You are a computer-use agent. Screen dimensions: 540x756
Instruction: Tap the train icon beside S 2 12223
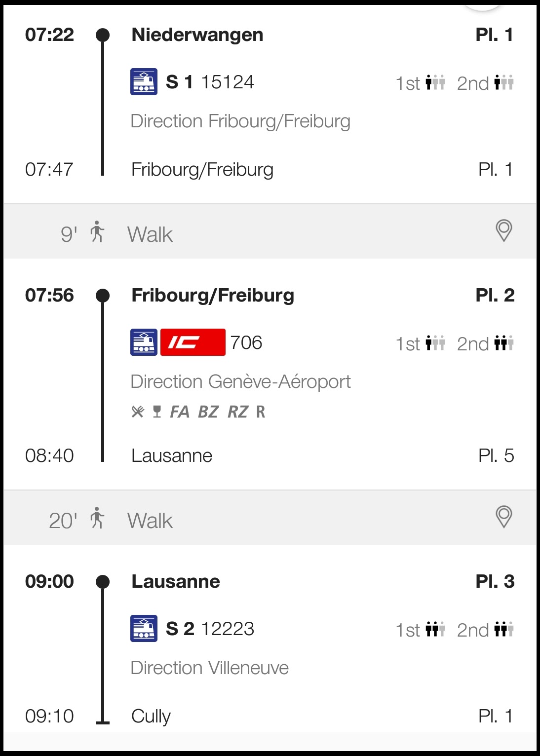tap(144, 628)
